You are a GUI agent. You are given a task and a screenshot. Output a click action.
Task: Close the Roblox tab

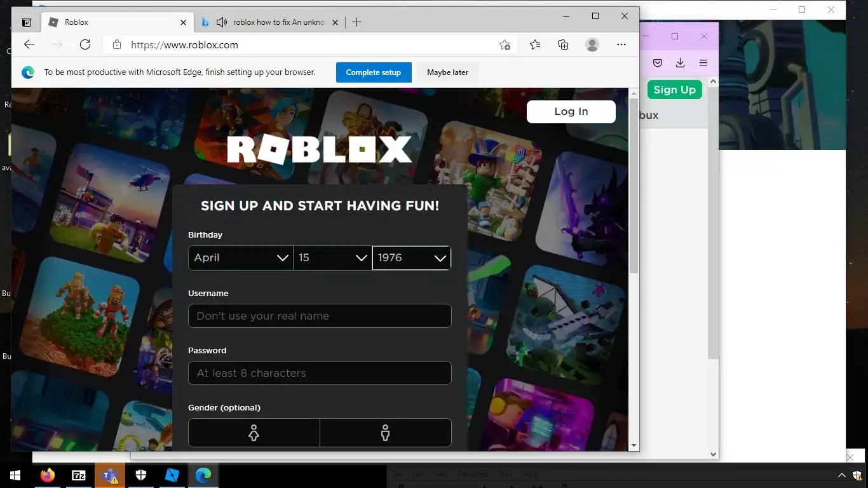pos(183,22)
